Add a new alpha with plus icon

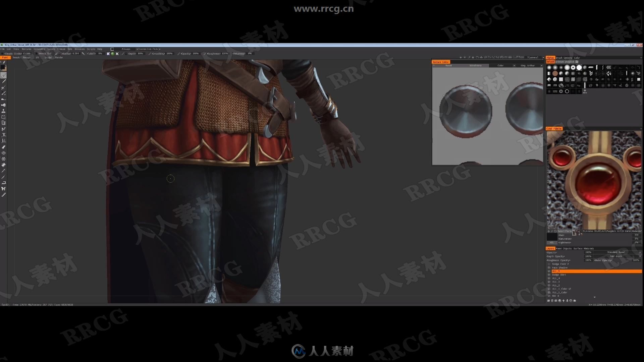point(585,91)
